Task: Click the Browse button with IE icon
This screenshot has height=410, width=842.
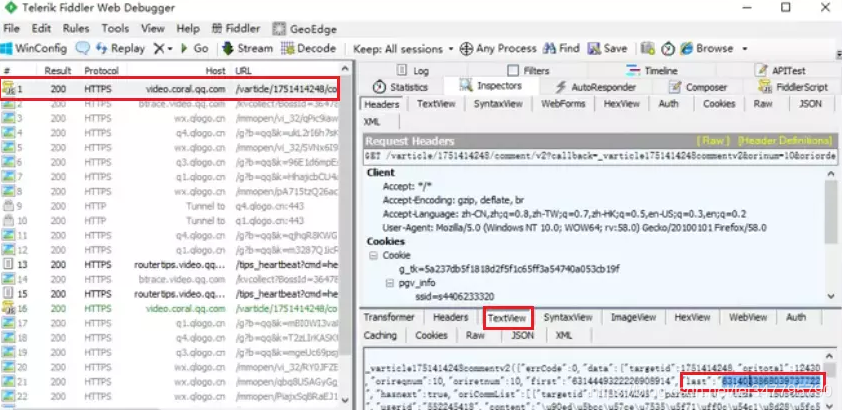Action: coord(706,48)
